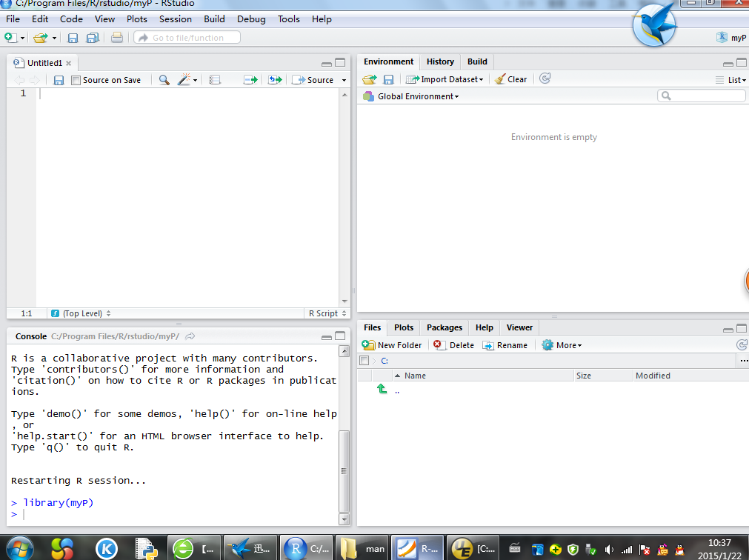Expand the new file type dropdown arrow

[x=22, y=39]
